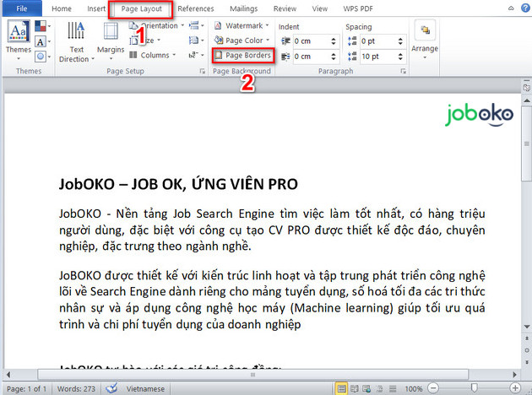Switch to the Review tab
This screenshot has width=532, height=395.
click(x=285, y=8)
